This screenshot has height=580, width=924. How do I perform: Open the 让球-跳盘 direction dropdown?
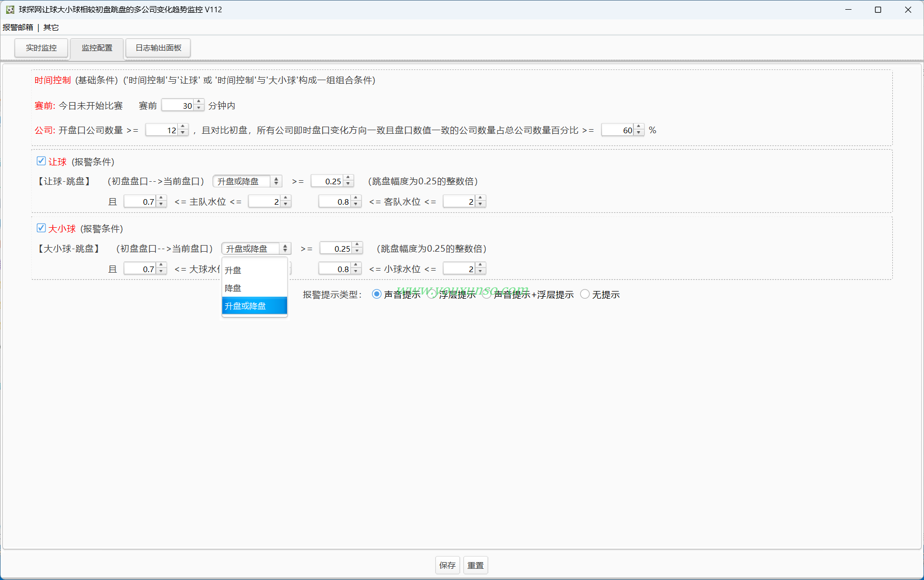[248, 181]
